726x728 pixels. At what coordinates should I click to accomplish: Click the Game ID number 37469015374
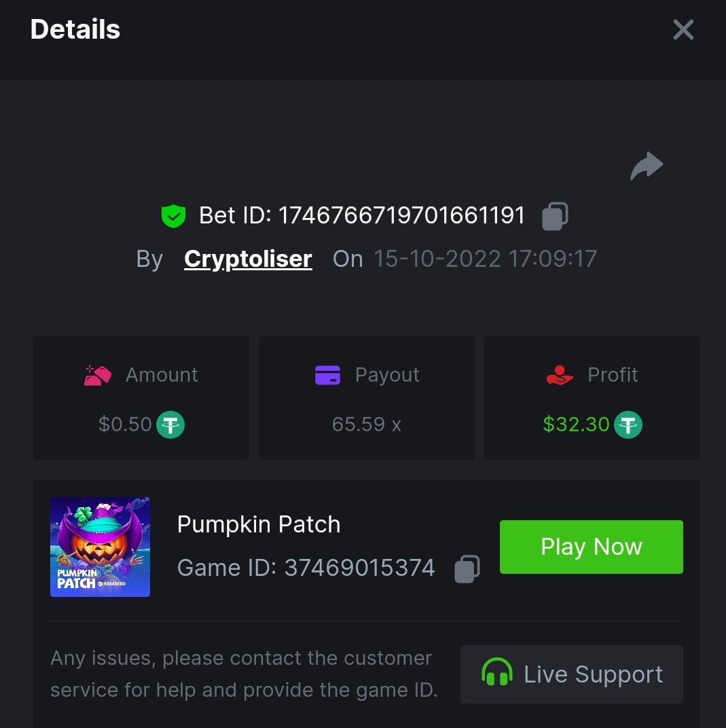(359, 568)
